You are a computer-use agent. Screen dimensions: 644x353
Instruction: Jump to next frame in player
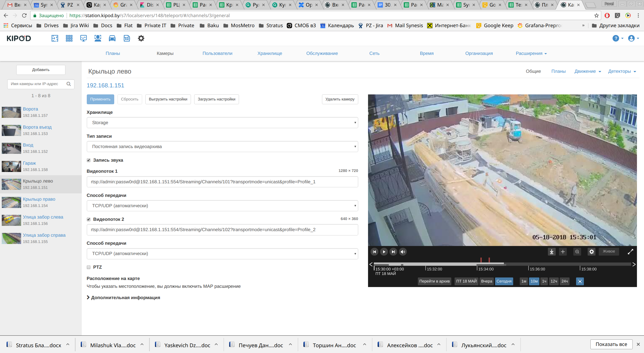tap(393, 252)
